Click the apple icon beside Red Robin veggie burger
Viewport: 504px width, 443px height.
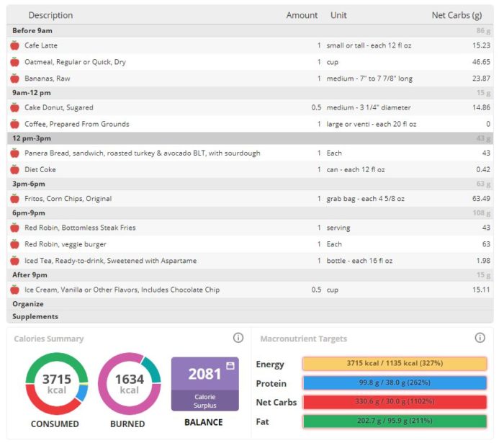coord(15,244)
